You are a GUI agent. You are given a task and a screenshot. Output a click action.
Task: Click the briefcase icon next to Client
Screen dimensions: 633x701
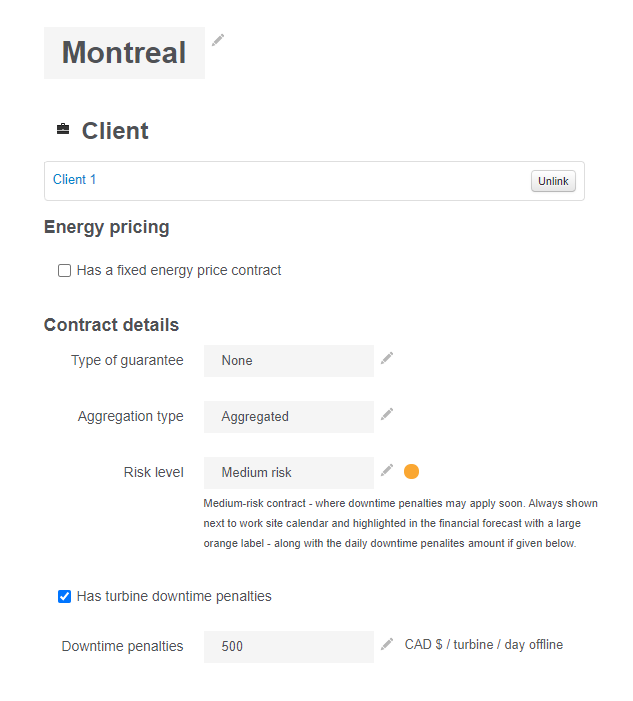pyautogui.click(x=63, y=130)
